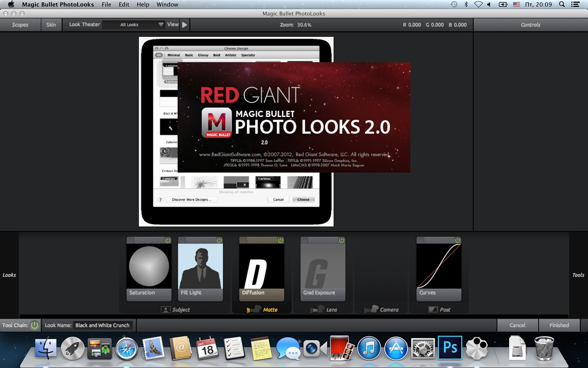Viewport: 588px width, 368px height.
Task: Open the Scopes panel
Action: (x=20, y=25)
